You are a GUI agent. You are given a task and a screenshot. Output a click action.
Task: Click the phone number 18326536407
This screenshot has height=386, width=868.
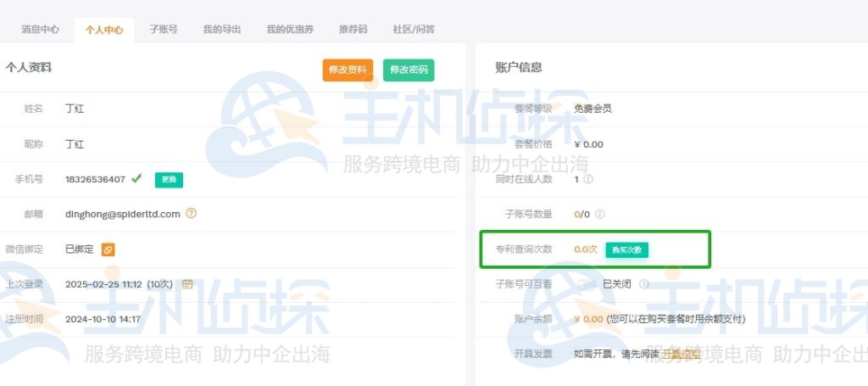pyautogui.click(x=95, y=180)
